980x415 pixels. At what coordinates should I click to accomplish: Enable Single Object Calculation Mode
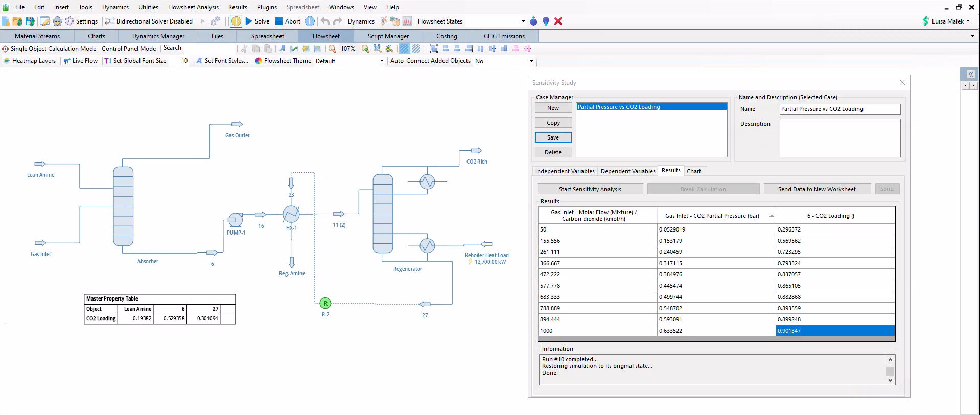point(49,49)
